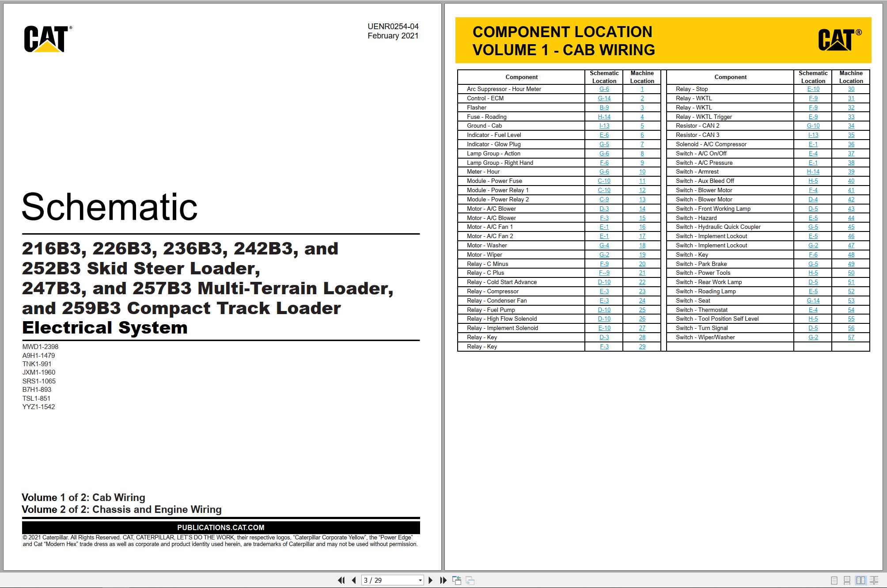Click the page number field showing 3 / 29

pyautogui.click(x=389, y=580)
